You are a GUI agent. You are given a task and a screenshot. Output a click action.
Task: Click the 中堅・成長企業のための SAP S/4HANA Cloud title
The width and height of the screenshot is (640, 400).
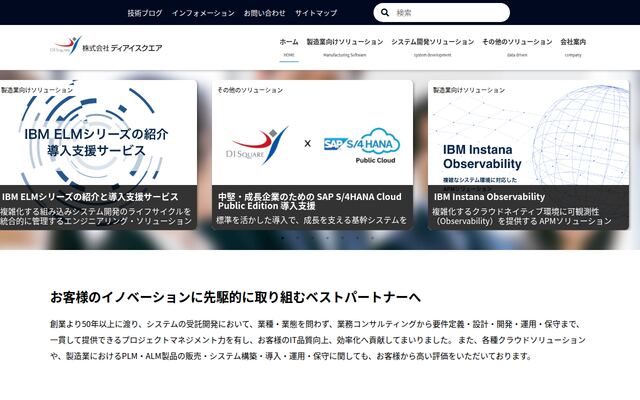(309, 201)
